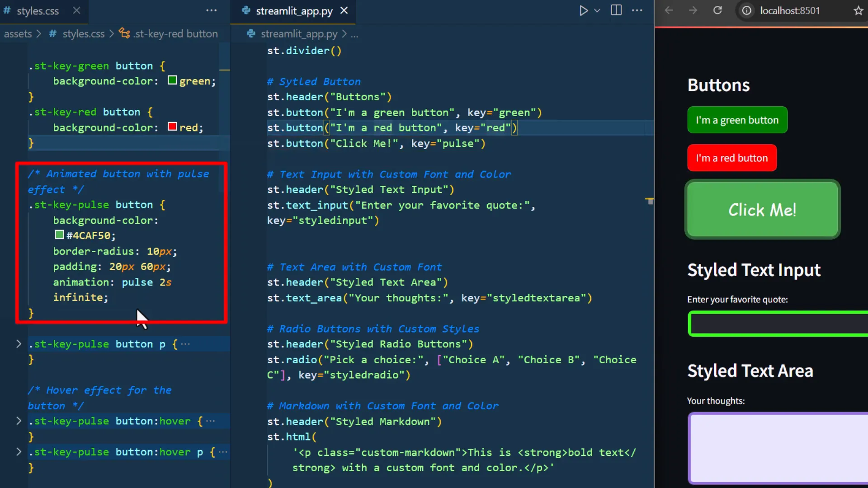Click the red color swatch beside background-color
868x488 pixels.
(x=172, y=127)
